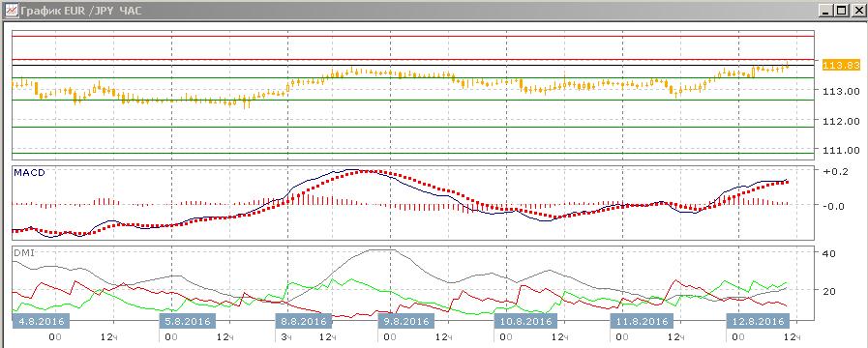Click the 8.8.2016 date marker

[304, 321]
